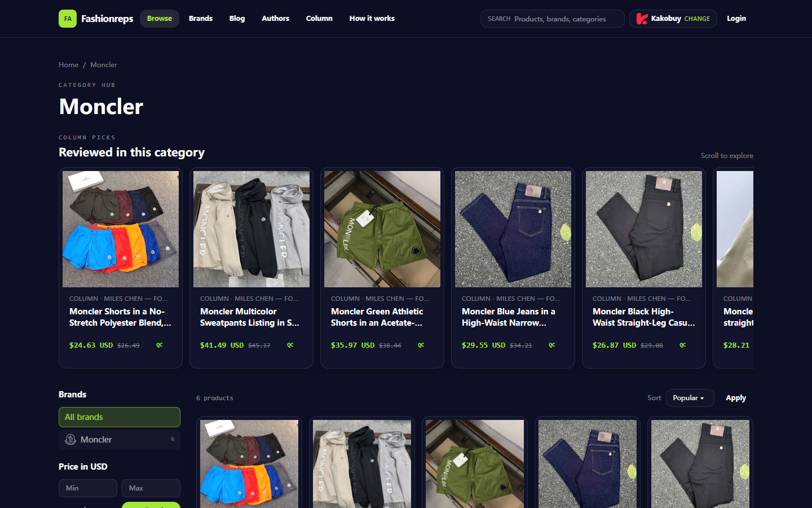Open the blue jeans review thumbnail
The image size is (812, 508).
[513, 229]
